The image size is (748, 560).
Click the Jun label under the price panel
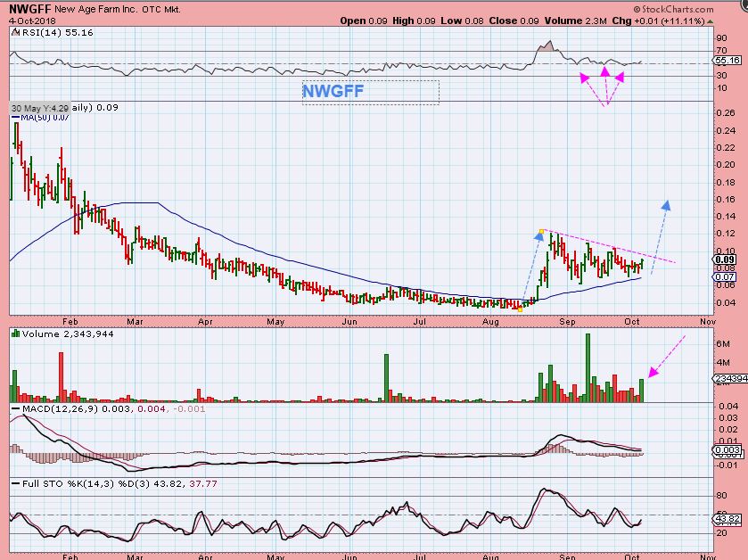[x=349, y=322]
